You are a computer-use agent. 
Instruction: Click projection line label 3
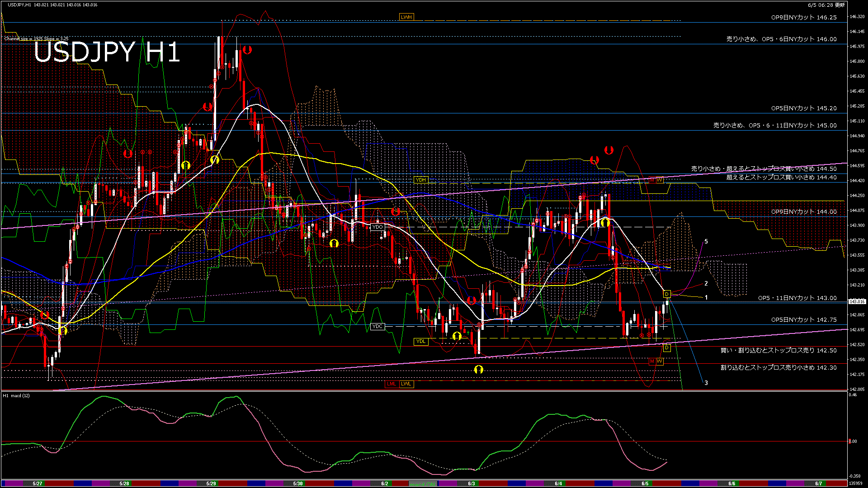[x=706, y=383]
